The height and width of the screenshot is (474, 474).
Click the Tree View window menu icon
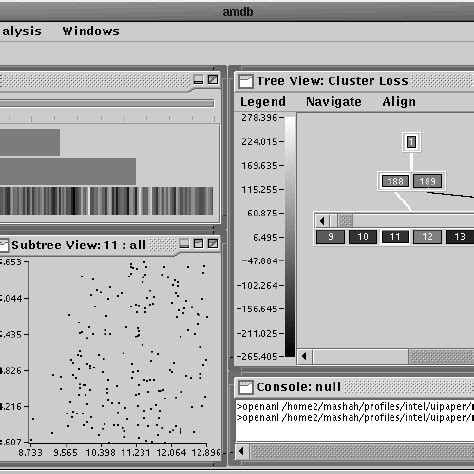point(246,81)
